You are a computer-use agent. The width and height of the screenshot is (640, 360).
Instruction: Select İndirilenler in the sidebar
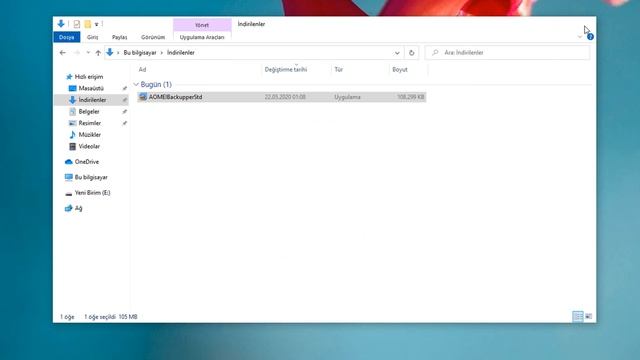[x=92, y=100]
